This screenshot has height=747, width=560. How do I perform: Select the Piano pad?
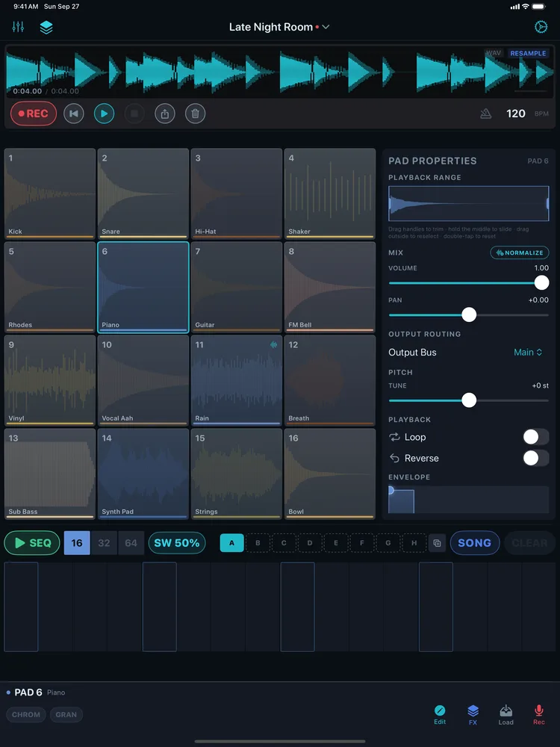[143, 287]
